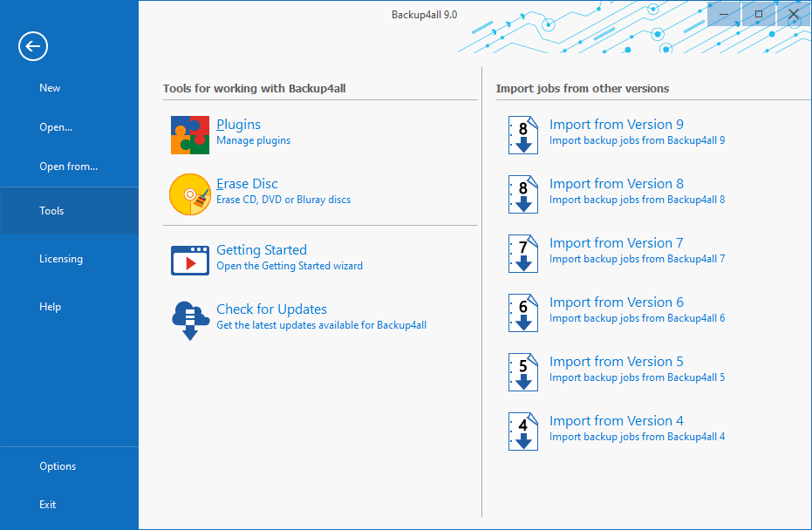This screenshot has height=530, width=812.
Task: Click the Import from Version 6 link
Action: [x=617, y=302]
